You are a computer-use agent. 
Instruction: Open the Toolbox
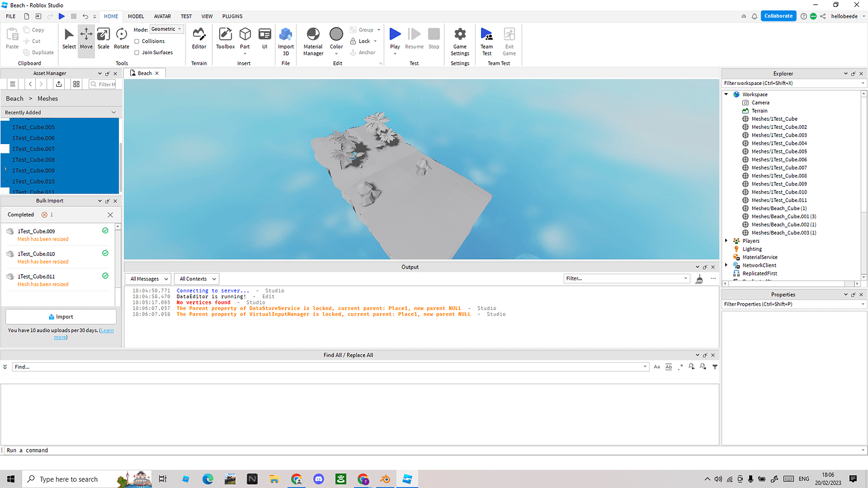pyautogui.click(x=225, y=39)
